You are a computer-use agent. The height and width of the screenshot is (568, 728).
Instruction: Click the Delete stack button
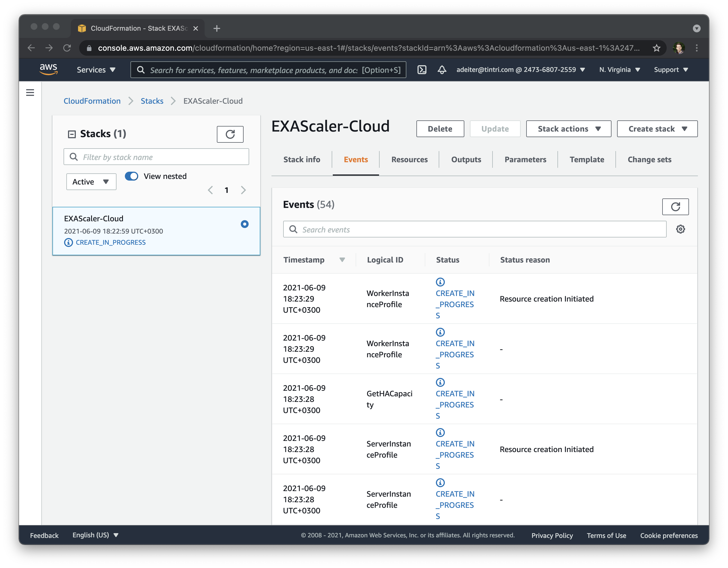tap(440, 129)
